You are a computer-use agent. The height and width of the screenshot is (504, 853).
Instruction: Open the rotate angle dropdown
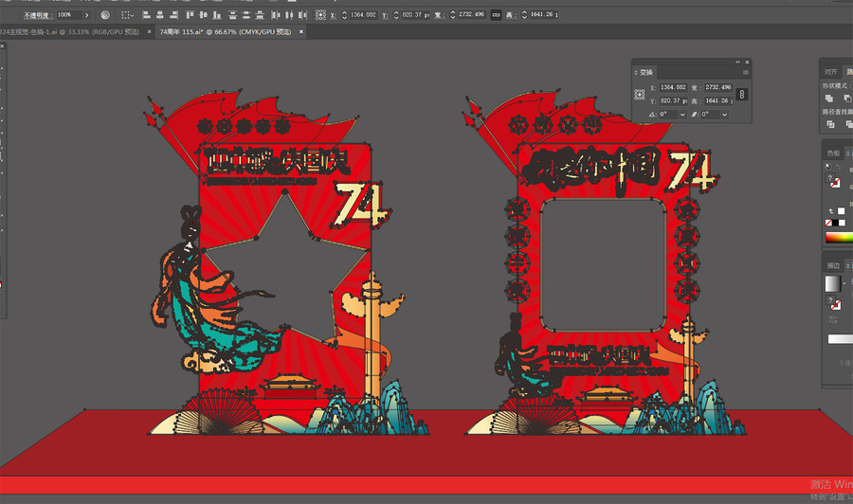(682, 115)
